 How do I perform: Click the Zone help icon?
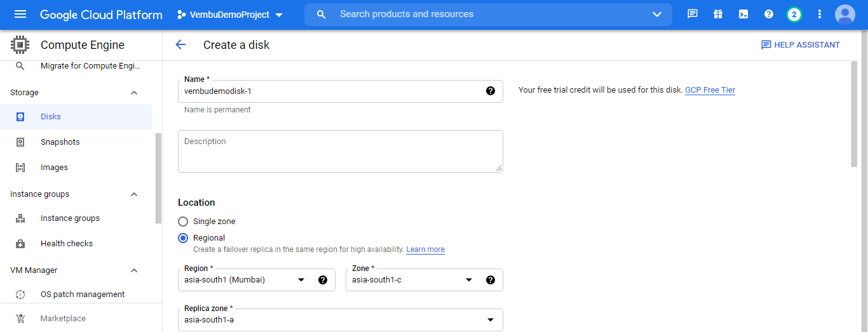click(491, 280)
